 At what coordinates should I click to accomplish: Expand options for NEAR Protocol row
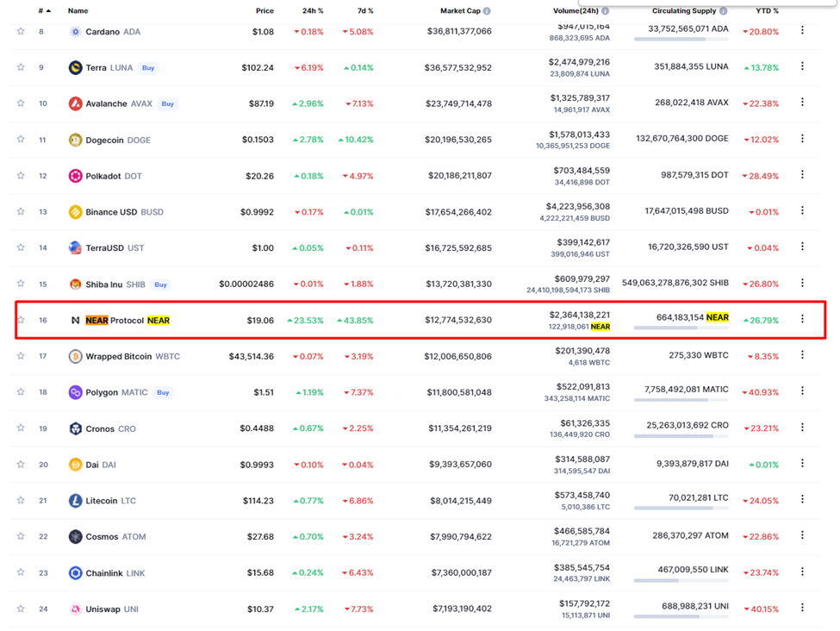[802, 319]
